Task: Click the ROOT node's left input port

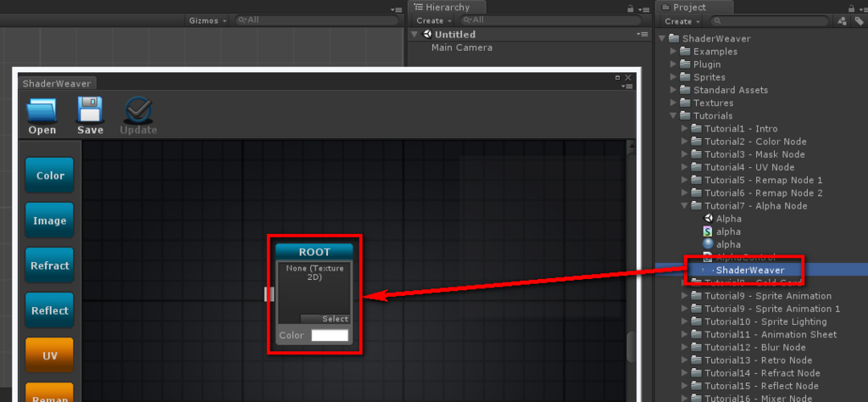Action: (x=270, y=294)
